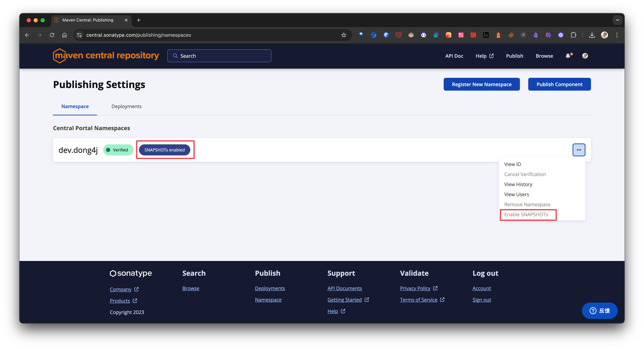This screenshot has width=644, height=349.
Task: Toggle namespace actions three-dot menu
Action: (x=579, y=150)
